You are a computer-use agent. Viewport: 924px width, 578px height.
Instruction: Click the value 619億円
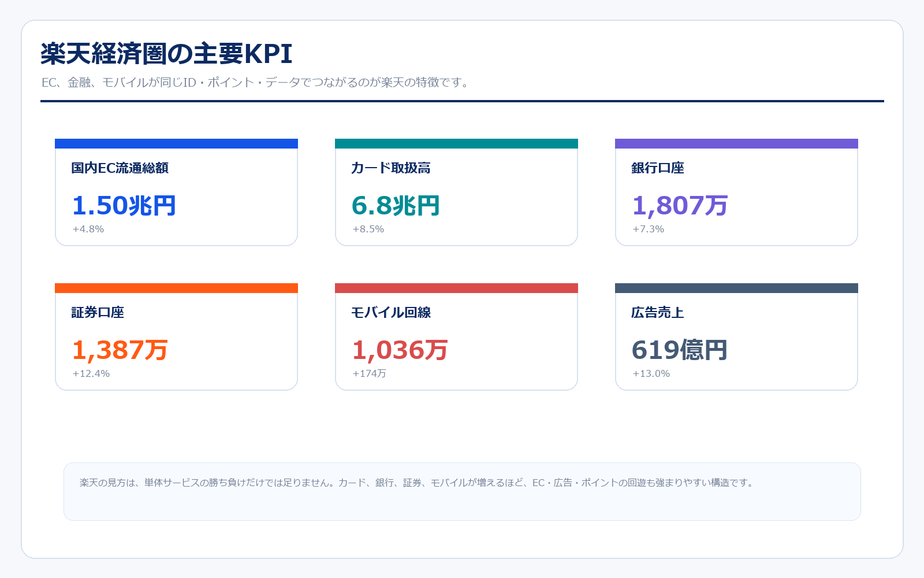click(680, 350)
